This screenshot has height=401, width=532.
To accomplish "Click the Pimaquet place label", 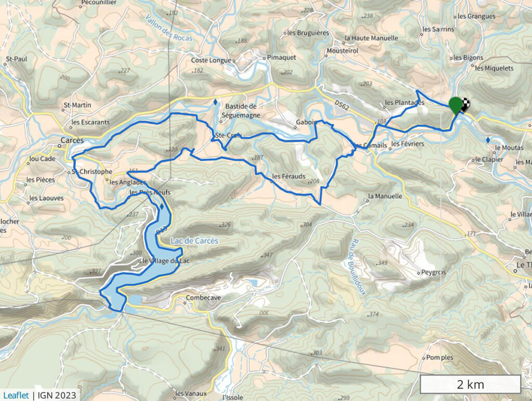I will click(281, 57).
